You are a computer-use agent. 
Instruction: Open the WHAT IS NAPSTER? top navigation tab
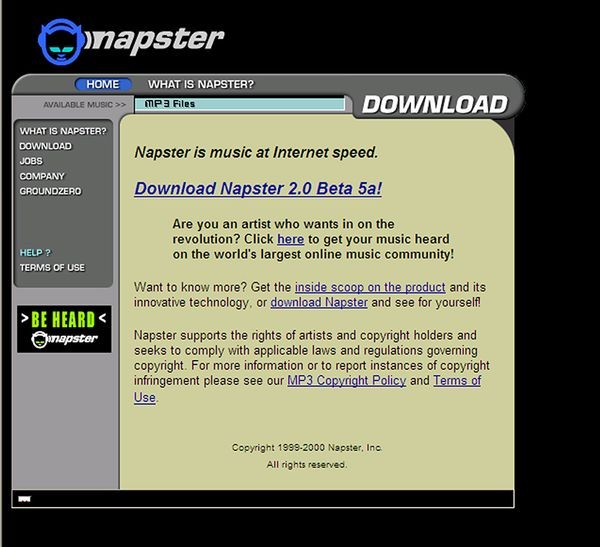click(201, 84)
